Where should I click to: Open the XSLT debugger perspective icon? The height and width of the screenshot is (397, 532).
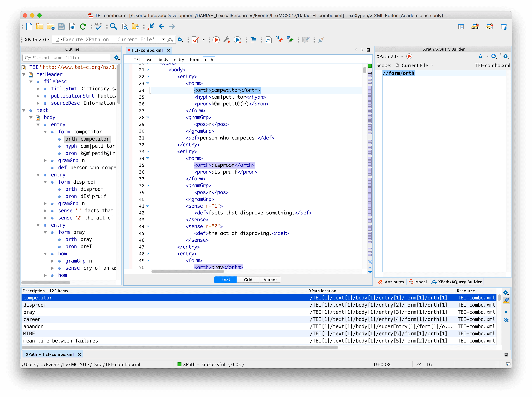coord(475,27)
